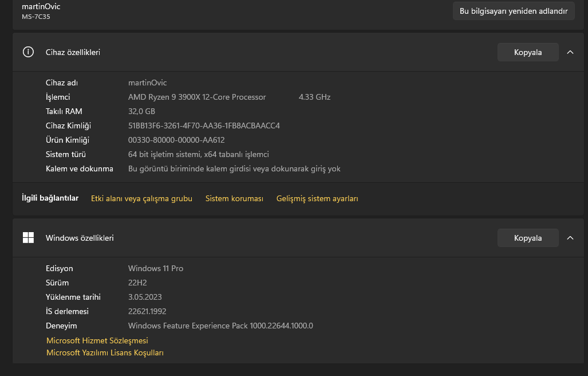The width and height of the screenshot is (588, 376).
Task: Click the Cihaz Kimliği value 51BB13F6-3261...
Action: pos(204,126)
